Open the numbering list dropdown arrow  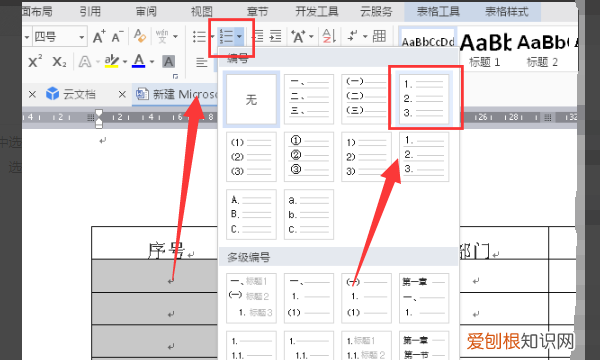[x=239, y=37]
